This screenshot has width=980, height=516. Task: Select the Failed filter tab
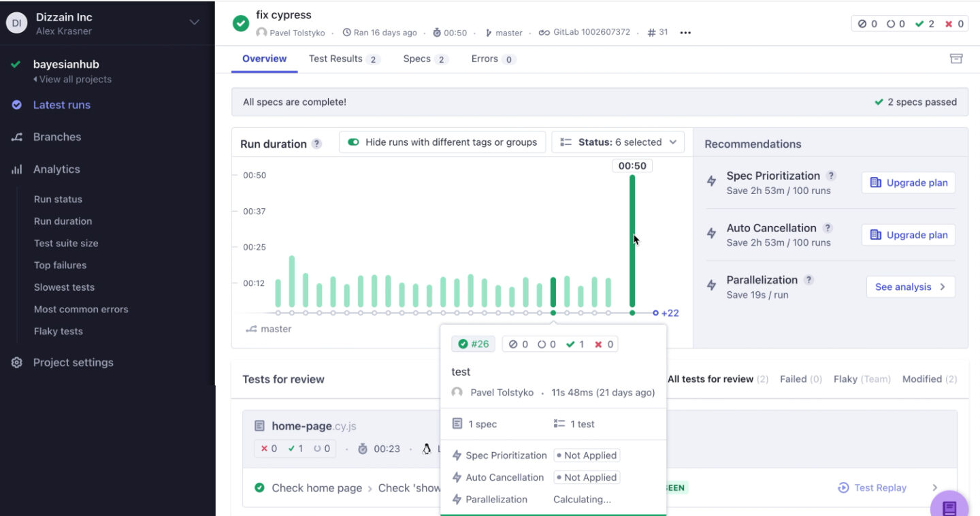point(801,379)
